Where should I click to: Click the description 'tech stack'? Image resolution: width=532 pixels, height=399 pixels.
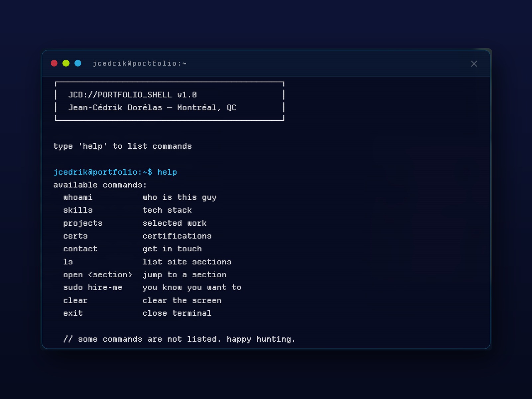pyautogui.click(x=167, y=210)
